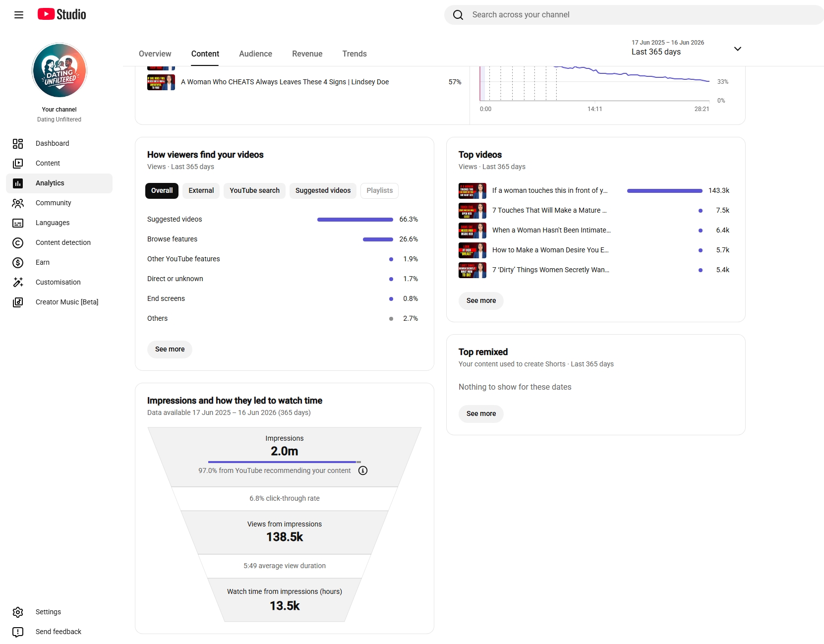The width and height of the screenshot is (824, 644).
Task: Click the Earn dollar icon
Action: 18,263
